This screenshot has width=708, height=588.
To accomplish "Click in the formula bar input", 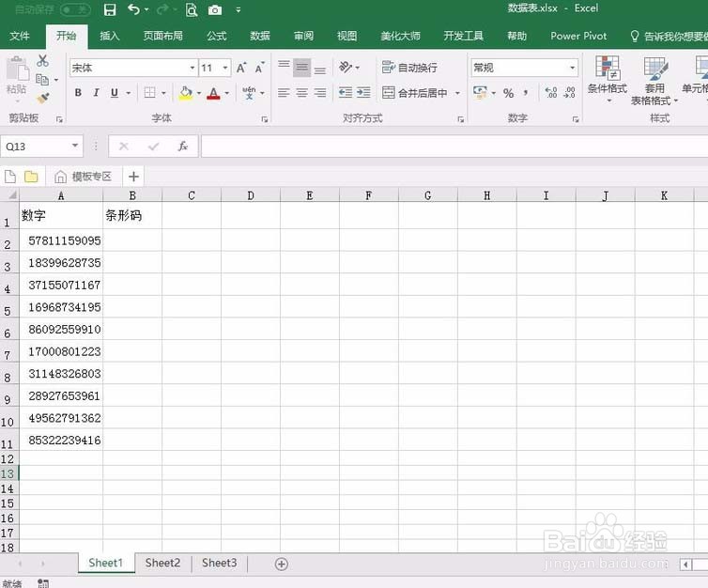I will (x=454, y=146).
